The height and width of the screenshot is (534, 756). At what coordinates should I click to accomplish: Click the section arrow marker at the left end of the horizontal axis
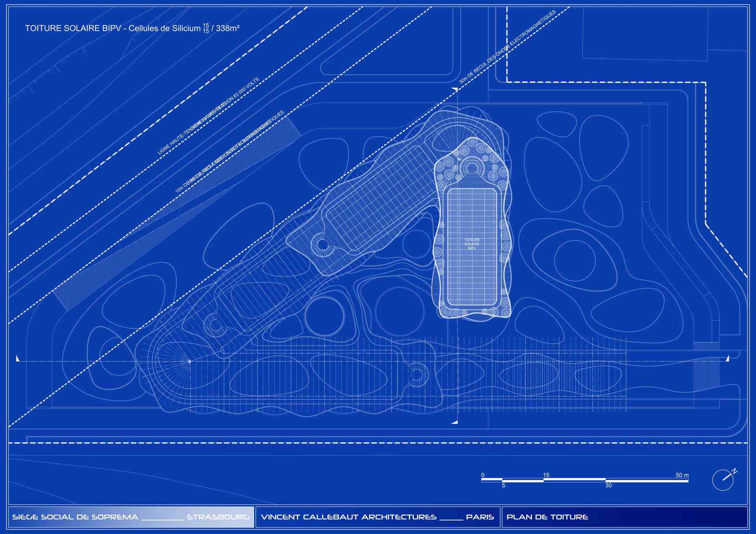click(18, 359)
